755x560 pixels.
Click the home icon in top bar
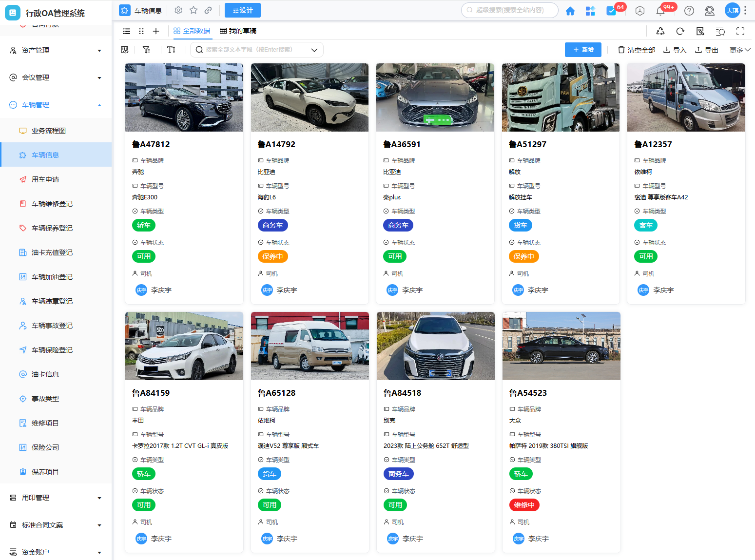[570, 11]
